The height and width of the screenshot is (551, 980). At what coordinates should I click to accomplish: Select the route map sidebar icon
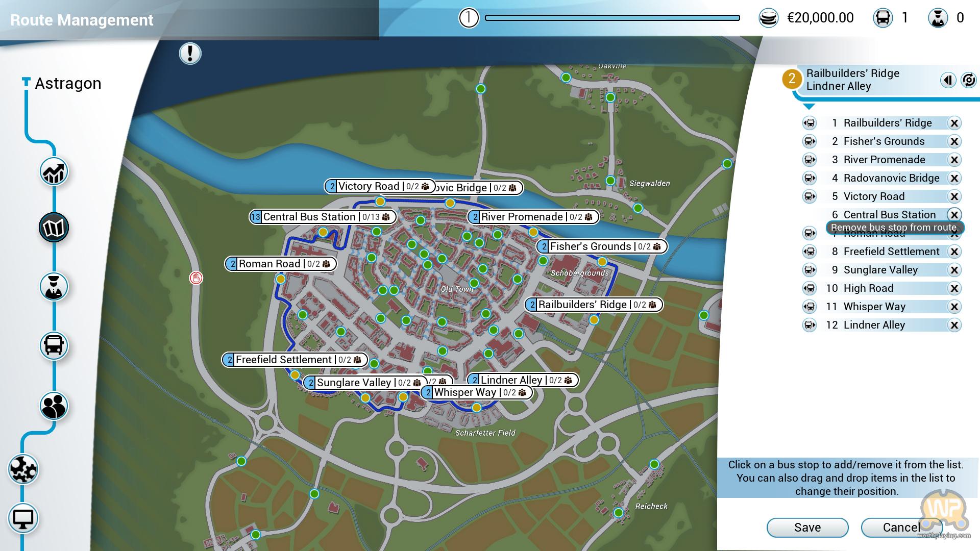[x=54, y=228]
